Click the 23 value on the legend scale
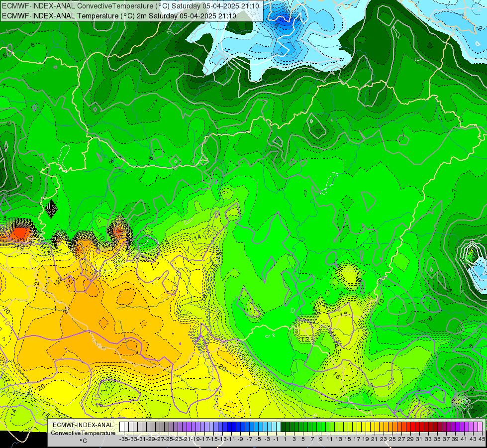 384,439
